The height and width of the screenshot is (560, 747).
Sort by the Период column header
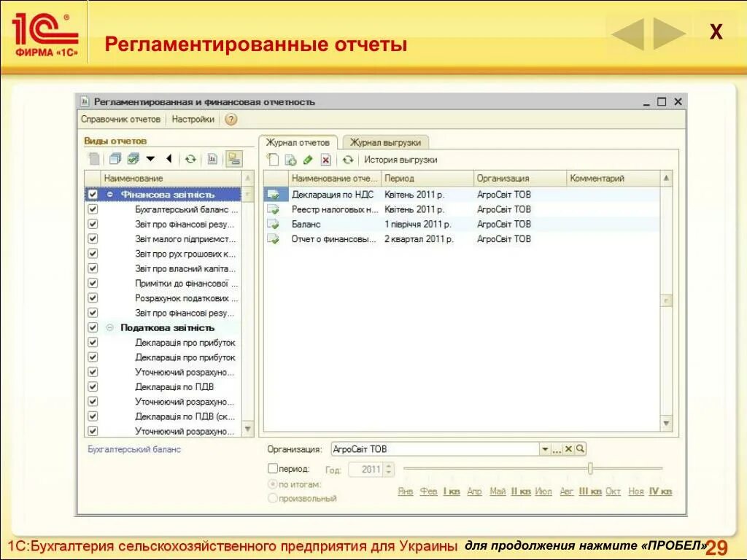pyautogui.click(x=427, y=178)
